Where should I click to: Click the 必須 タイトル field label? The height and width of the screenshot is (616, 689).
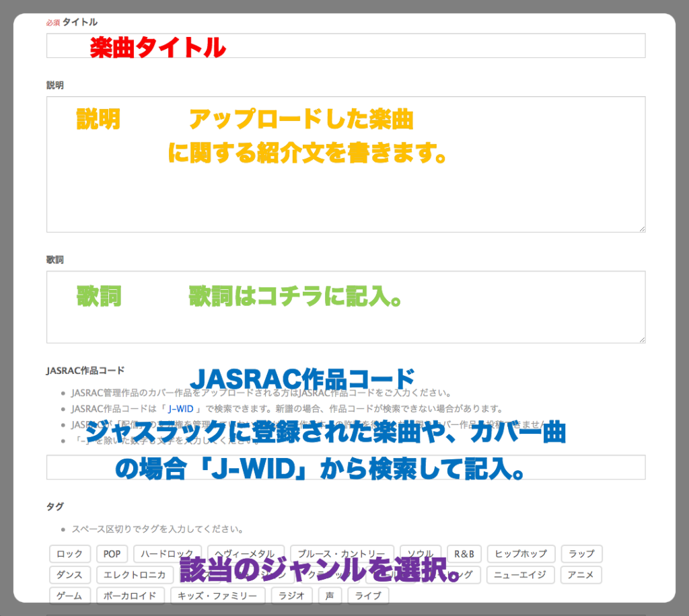pos(72,22)
